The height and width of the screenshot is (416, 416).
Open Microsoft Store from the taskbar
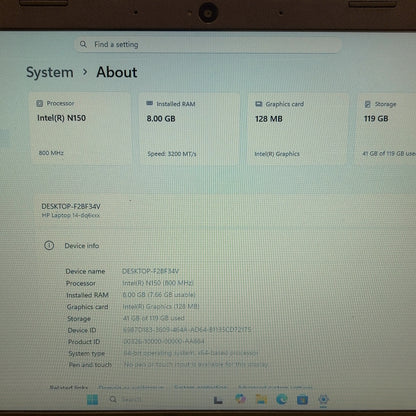[x=302, y=399]
